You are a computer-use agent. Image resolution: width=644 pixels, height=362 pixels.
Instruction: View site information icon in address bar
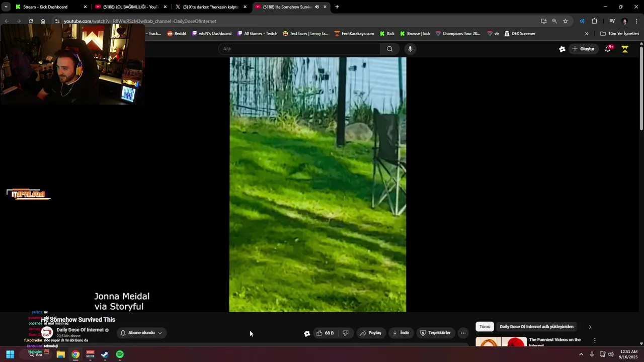tap(57, 21)
